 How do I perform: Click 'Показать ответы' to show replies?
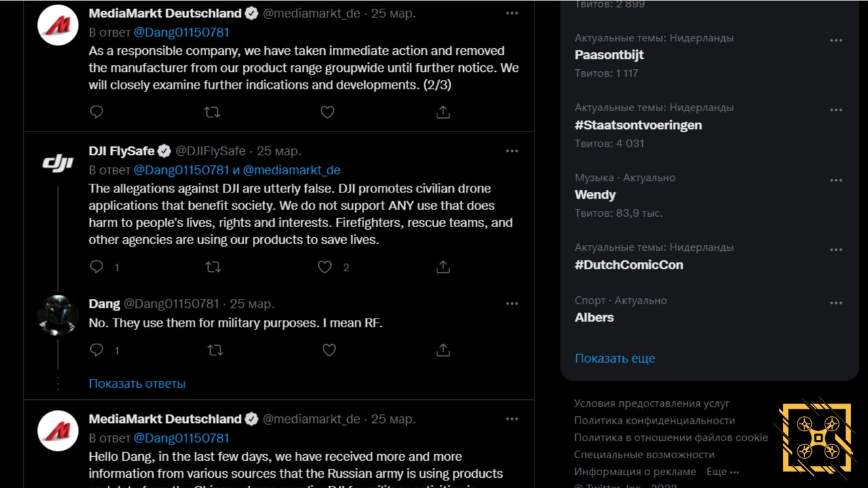click(137, 384)
